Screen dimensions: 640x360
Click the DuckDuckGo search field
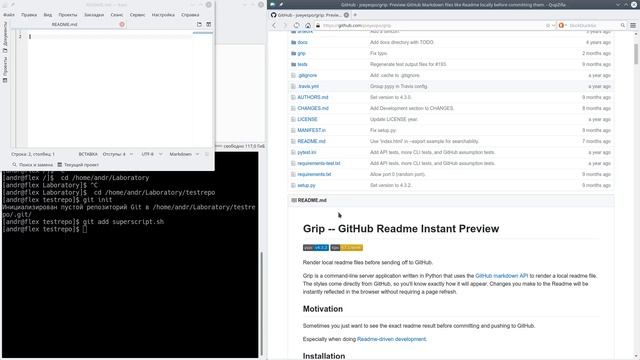(592, 25)
